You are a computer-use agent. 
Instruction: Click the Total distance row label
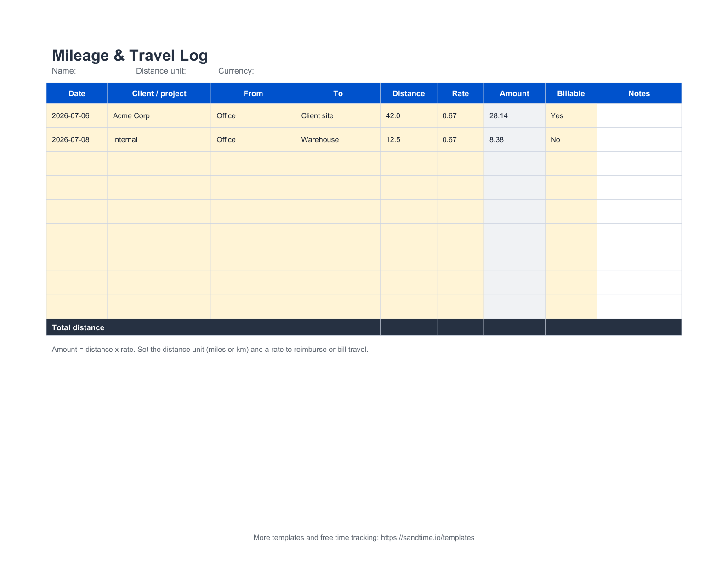[78, 327]
